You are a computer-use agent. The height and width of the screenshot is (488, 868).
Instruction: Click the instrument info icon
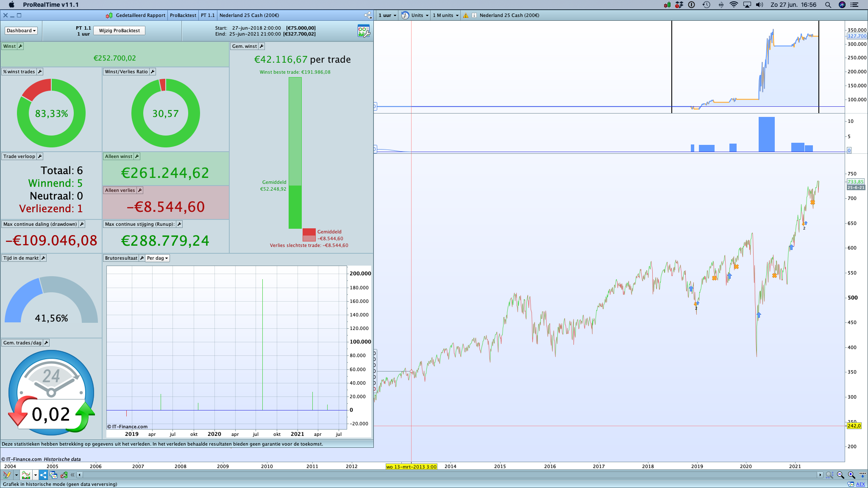(474, 15)
